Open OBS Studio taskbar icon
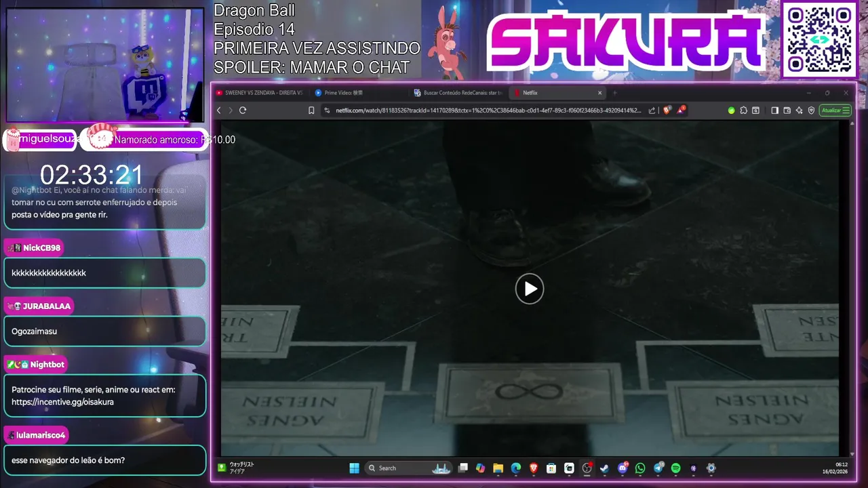Image resolution: width=868 pixels, height=488 pixels. (587, 468)
